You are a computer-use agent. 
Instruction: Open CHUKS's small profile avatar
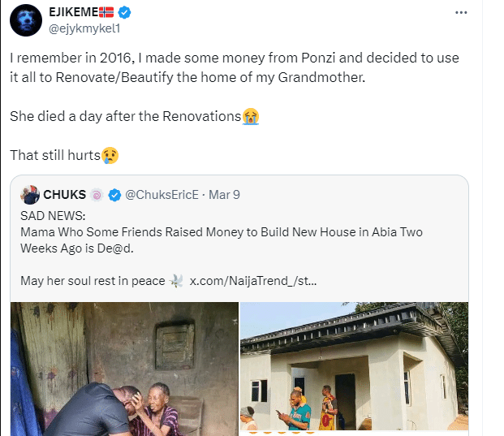(31, 195)
